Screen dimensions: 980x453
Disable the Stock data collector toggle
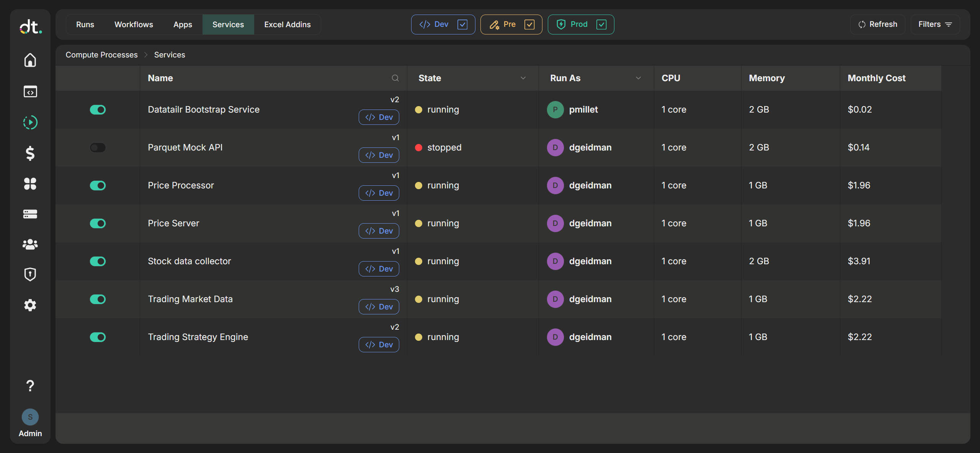98,262
